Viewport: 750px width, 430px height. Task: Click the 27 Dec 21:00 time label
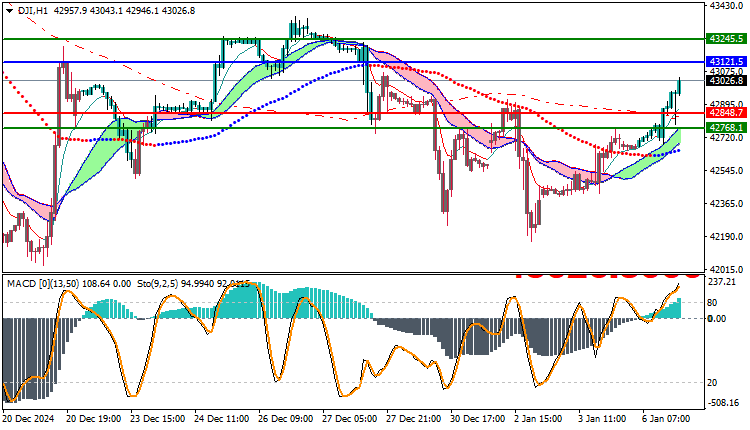[x=414, y=419]
